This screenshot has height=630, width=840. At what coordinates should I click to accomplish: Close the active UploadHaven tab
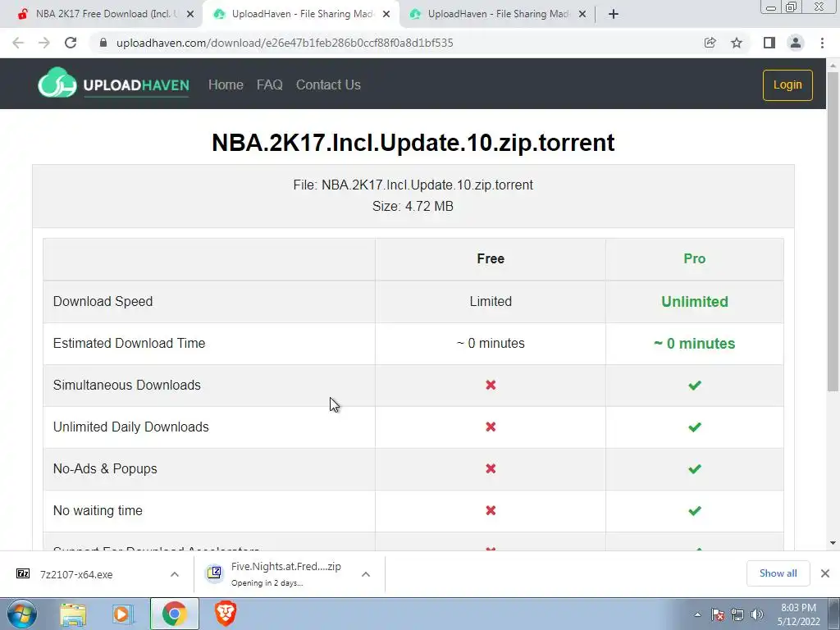386,14
